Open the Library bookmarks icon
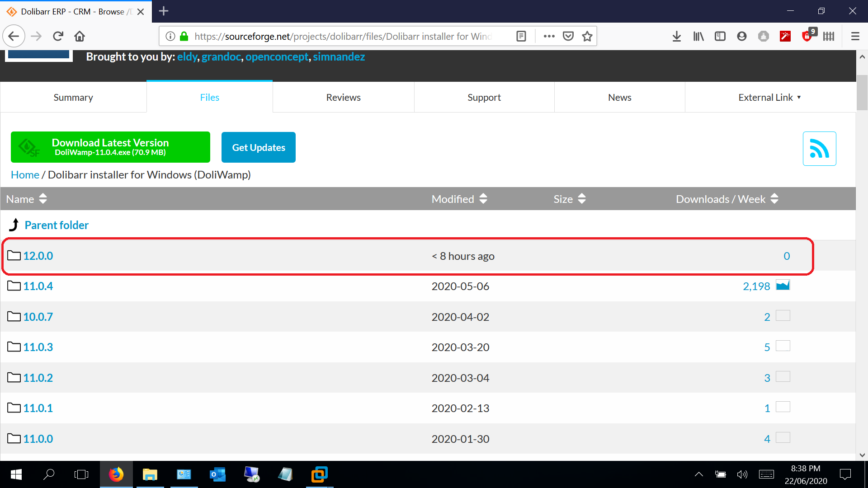This screenshot has width=868, height=488. click(698, 36)
